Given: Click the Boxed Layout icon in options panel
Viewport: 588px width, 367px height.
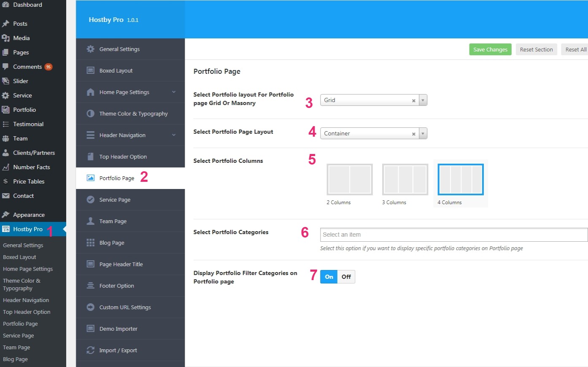Looking at the screenshot, I should (90, 70).
